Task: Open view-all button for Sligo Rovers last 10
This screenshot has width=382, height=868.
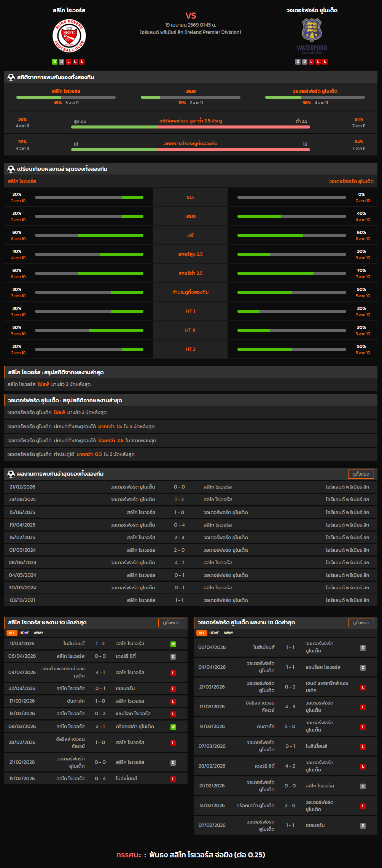Action: pos(171,623)
